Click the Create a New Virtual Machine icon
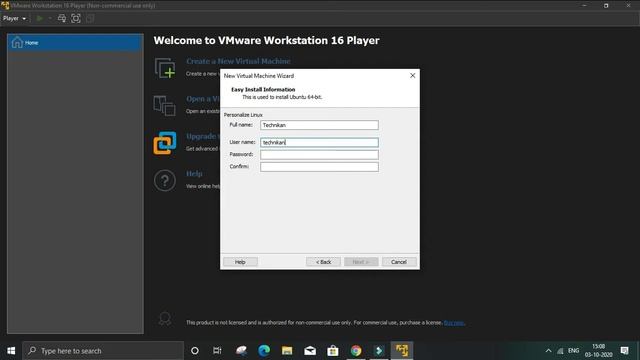Viewport: 640px width, 360px height. coord(165,68)
